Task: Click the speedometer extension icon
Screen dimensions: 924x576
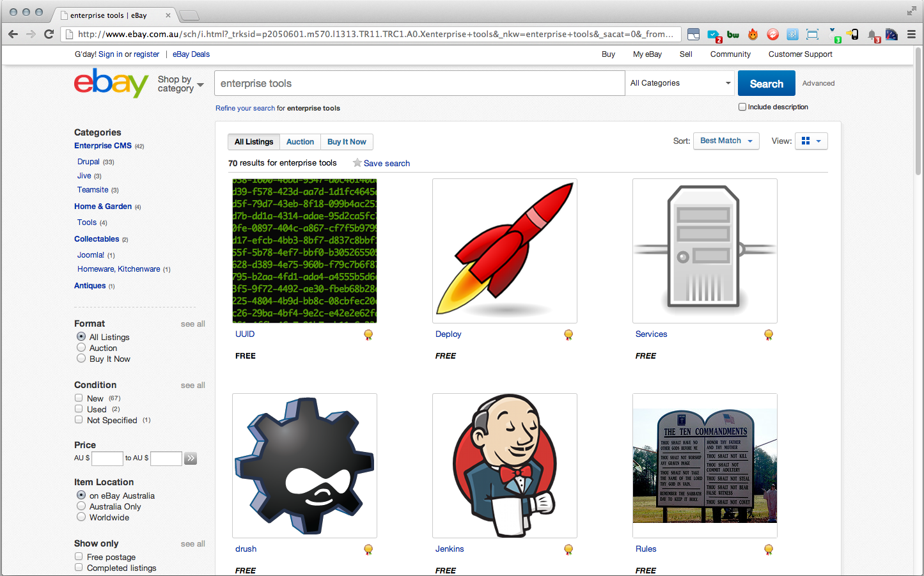Action: pos(891,35)
